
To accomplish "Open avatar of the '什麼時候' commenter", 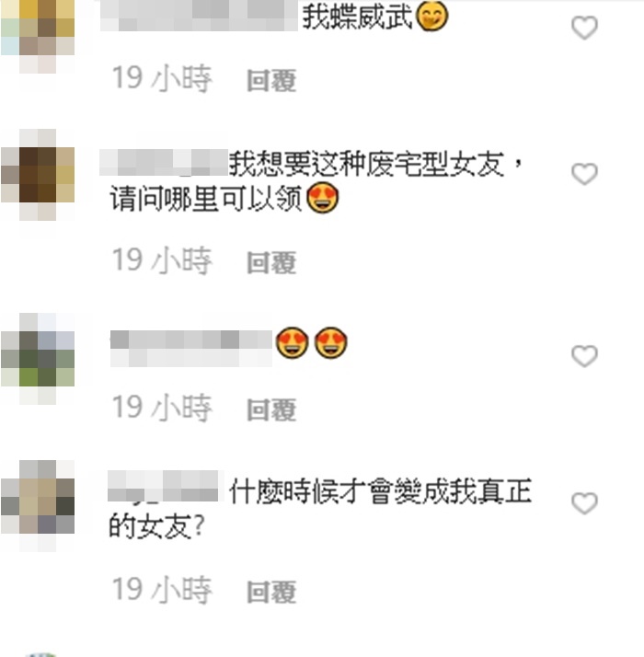I will [38, 506].
